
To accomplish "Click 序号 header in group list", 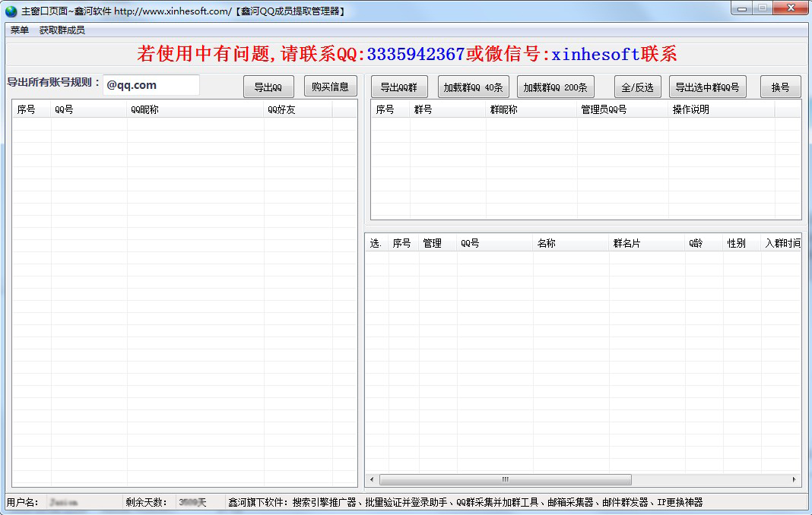I will [x=391, y=109].
